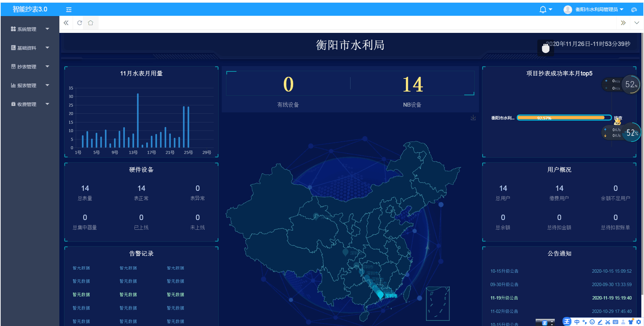Click the double-right arrow at toolbar's right end
644x326 pixels.
623,23
